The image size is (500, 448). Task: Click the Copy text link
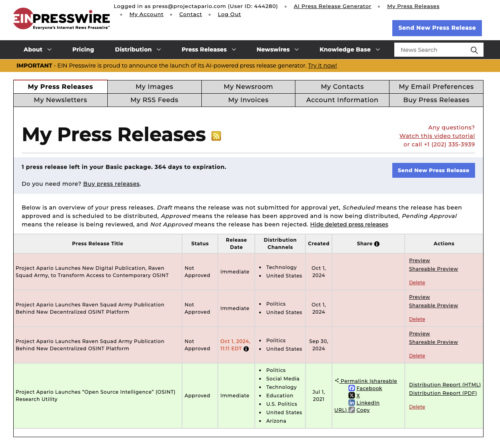click(x=363, y=410)
